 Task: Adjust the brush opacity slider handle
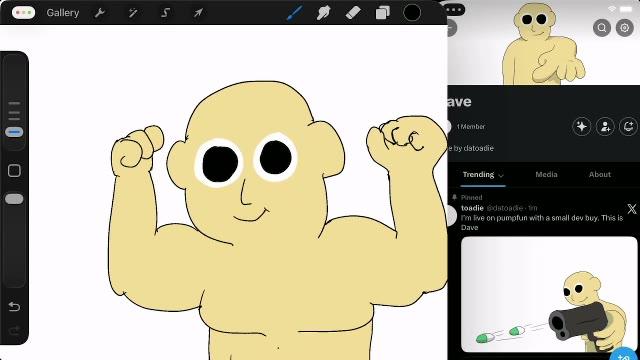14,199
